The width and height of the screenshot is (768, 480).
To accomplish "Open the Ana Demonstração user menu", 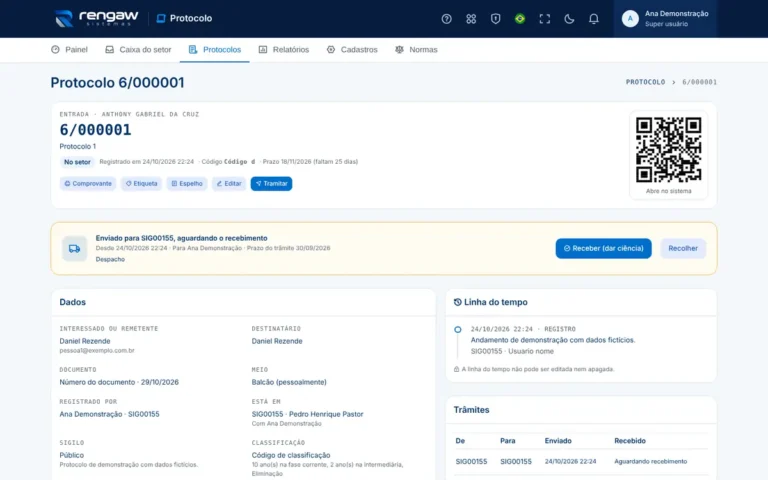I will click(665, 19).
